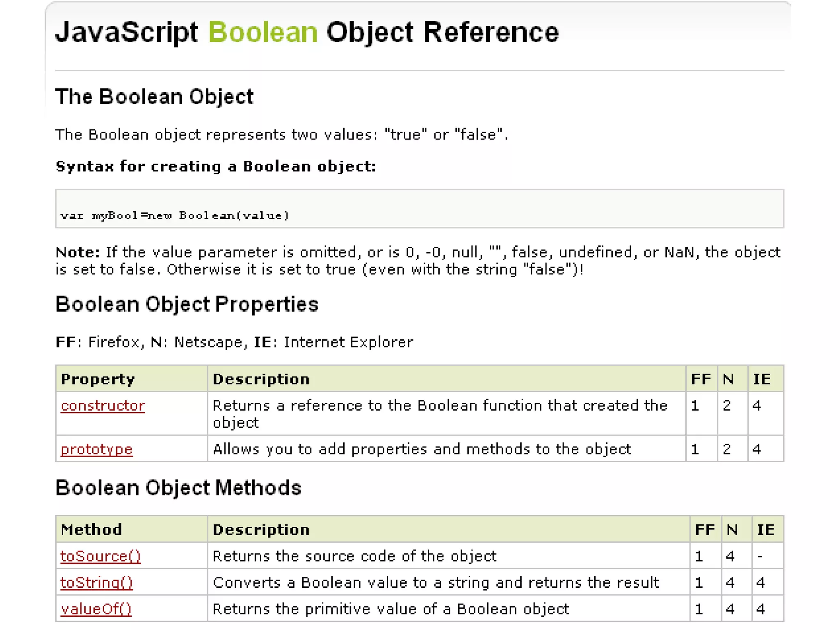Screen dimensions: 840x630
Task: Click Property column header in properties table
Action: (98, 379)
